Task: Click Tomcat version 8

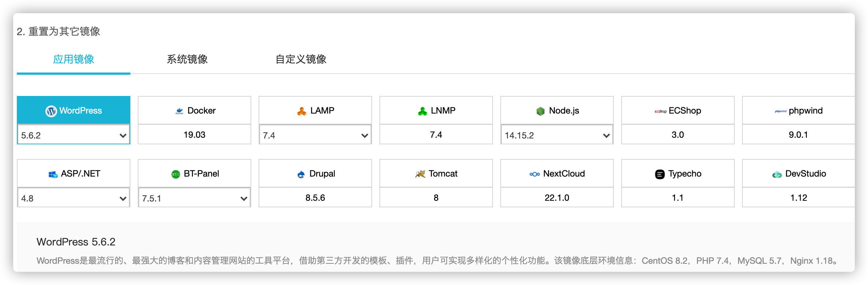Action: click(436, 198)
